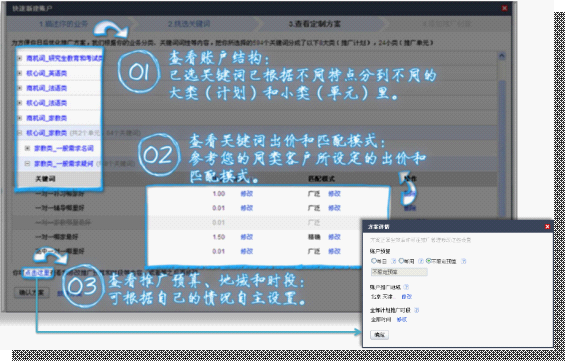Click the 关键词 column header

point(45,179)
